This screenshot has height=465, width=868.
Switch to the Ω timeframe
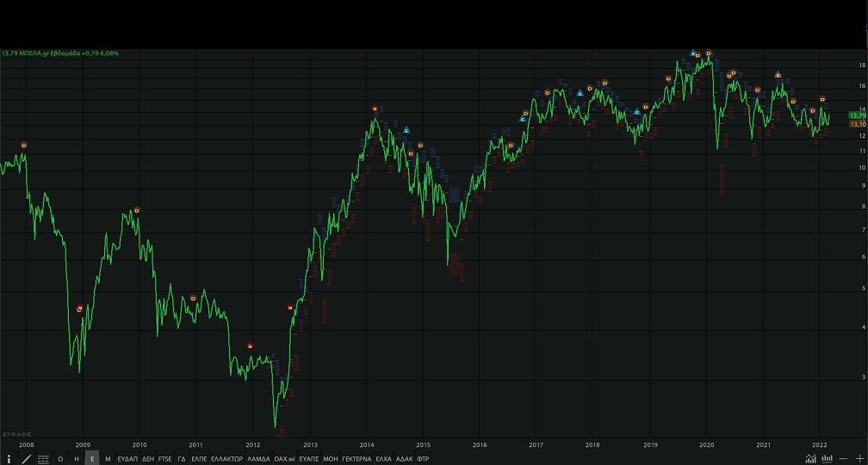point(60,458)
